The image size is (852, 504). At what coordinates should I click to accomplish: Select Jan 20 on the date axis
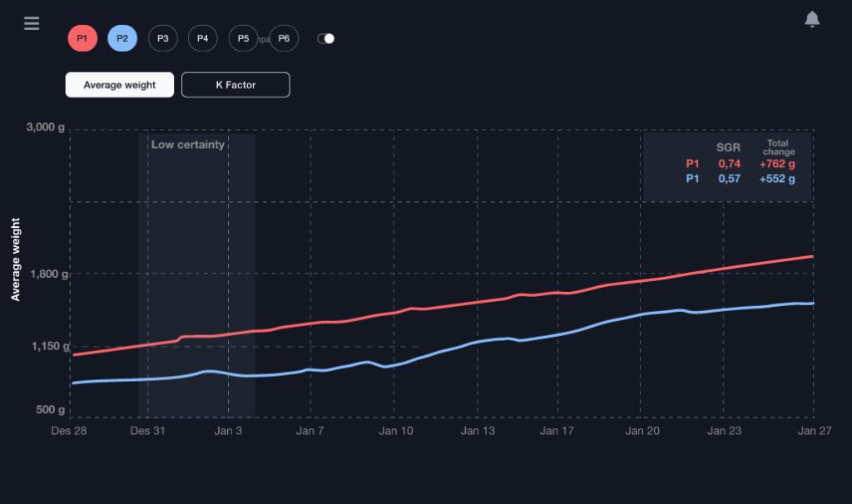point(642,431)
